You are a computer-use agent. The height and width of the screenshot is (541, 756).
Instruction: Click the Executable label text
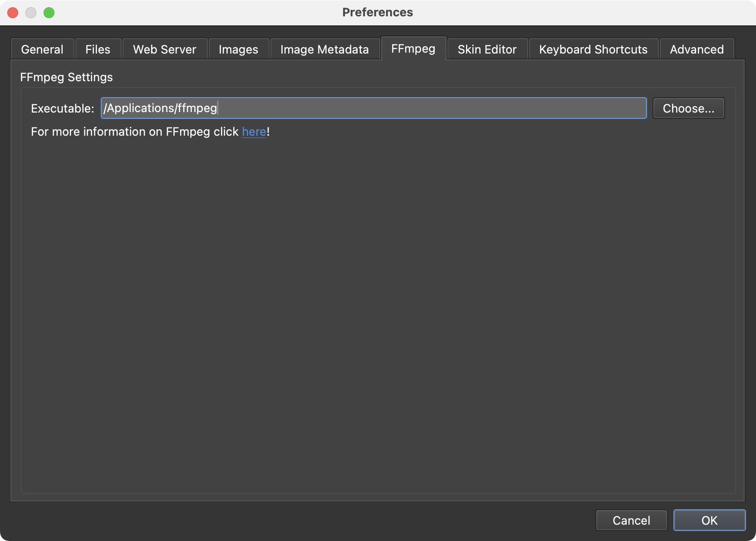click(x=63, y=108)
